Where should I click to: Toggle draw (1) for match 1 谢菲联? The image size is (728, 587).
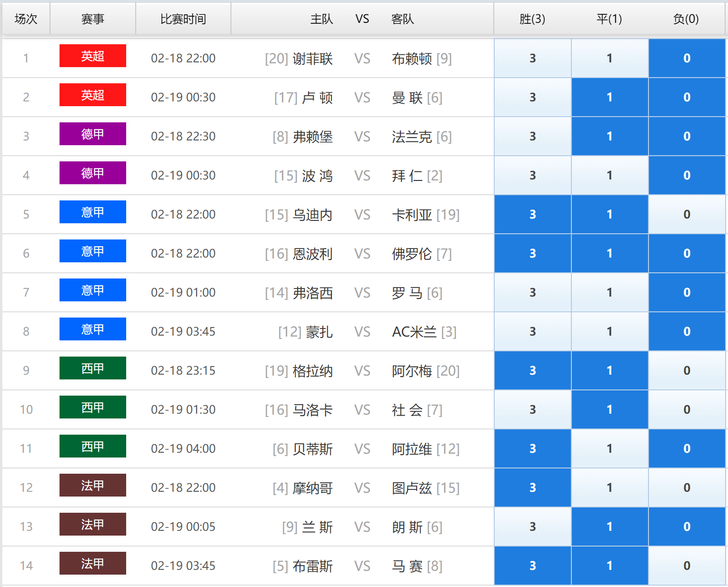pos(610,58)
